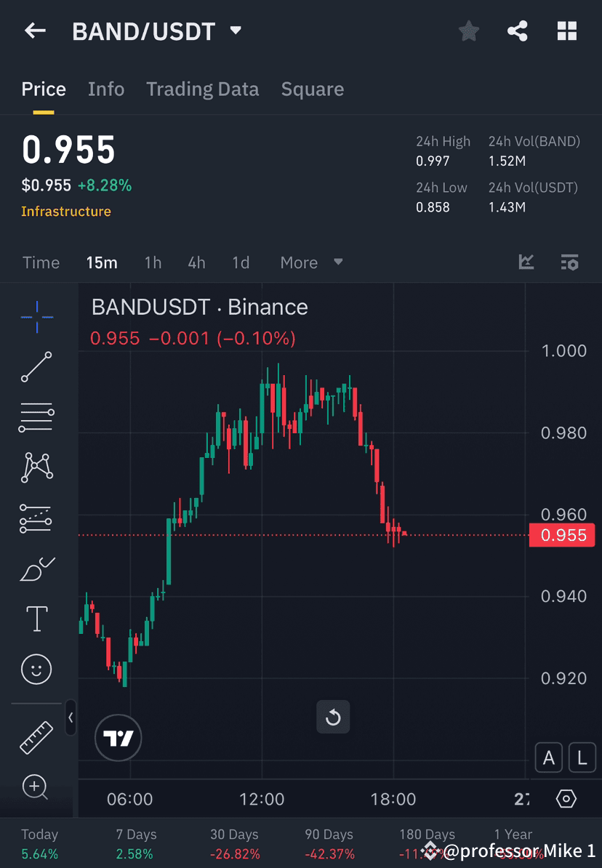Open the Info tab
Viewport: 602px width, 868px height.
(106, 89)
